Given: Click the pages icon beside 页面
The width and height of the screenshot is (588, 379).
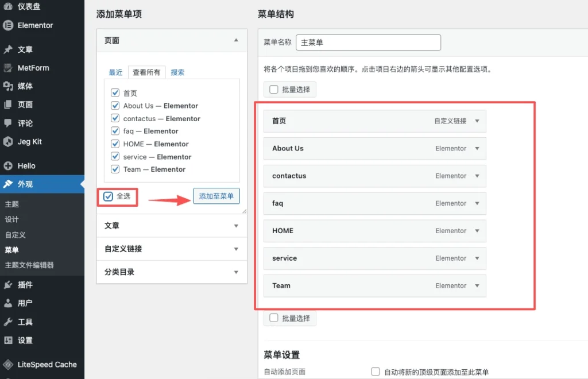Looking at the screenshot, I should click(x=8, y=105).
